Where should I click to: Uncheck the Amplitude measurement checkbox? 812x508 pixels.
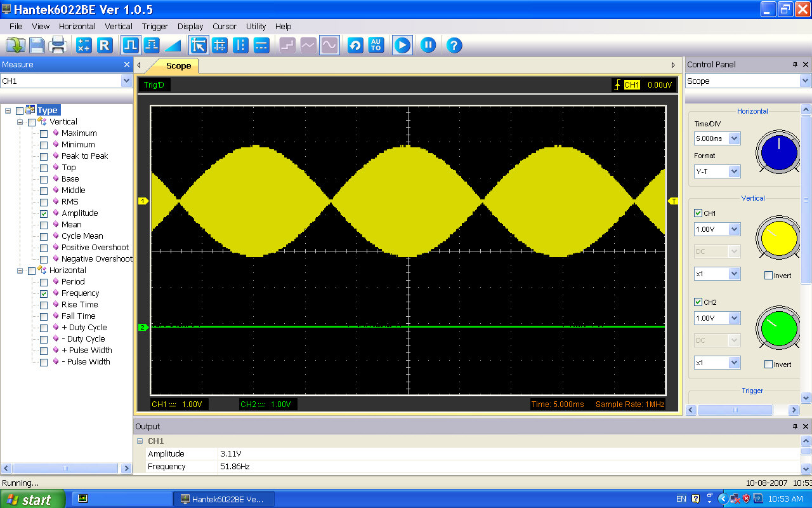pyautogui.click(x=44, y=213)
